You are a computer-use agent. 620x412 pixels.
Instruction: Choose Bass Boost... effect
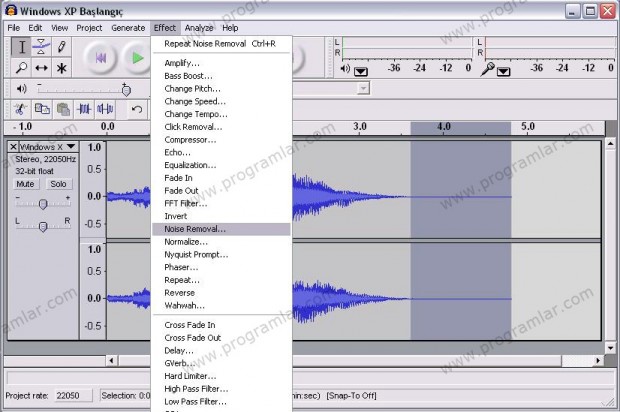221,76
